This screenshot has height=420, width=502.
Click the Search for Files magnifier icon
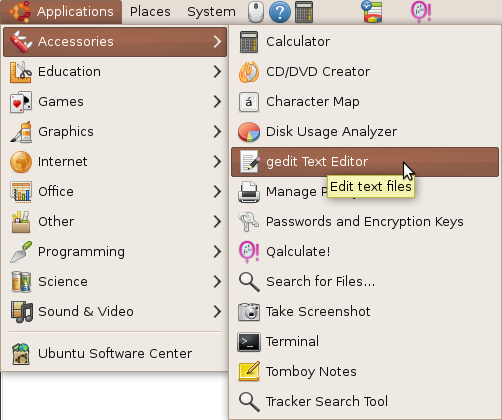249,282
